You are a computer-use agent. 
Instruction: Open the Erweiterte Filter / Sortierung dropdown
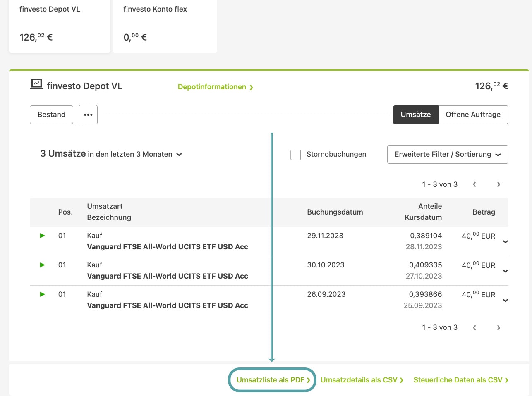coord(448,154)
